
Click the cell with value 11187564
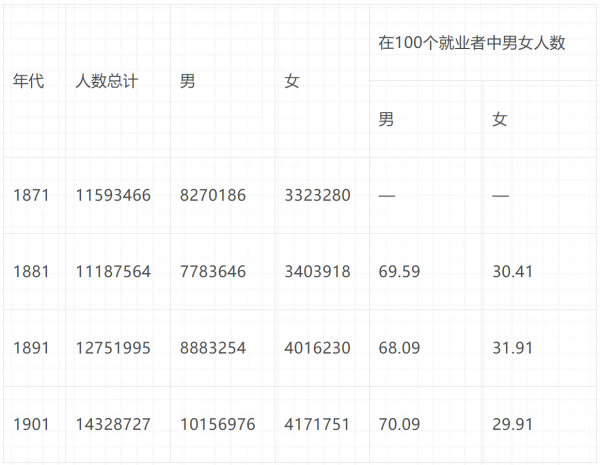point(118,272)
